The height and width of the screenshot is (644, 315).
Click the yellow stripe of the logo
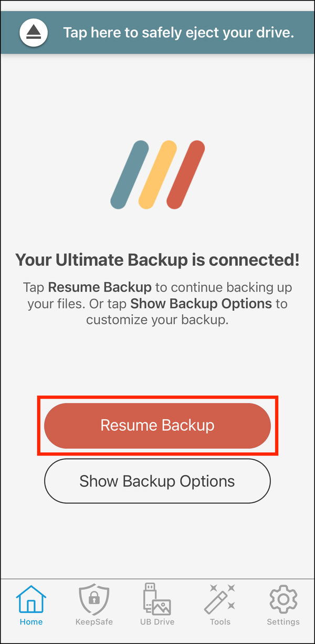tap(157, 174)
